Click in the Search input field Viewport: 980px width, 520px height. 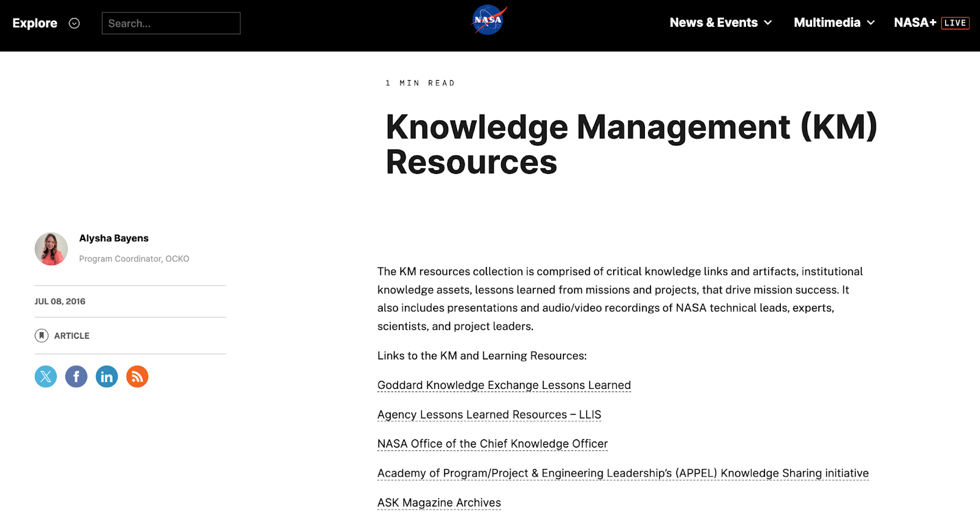pyautogui.click(x=171, y=23)
